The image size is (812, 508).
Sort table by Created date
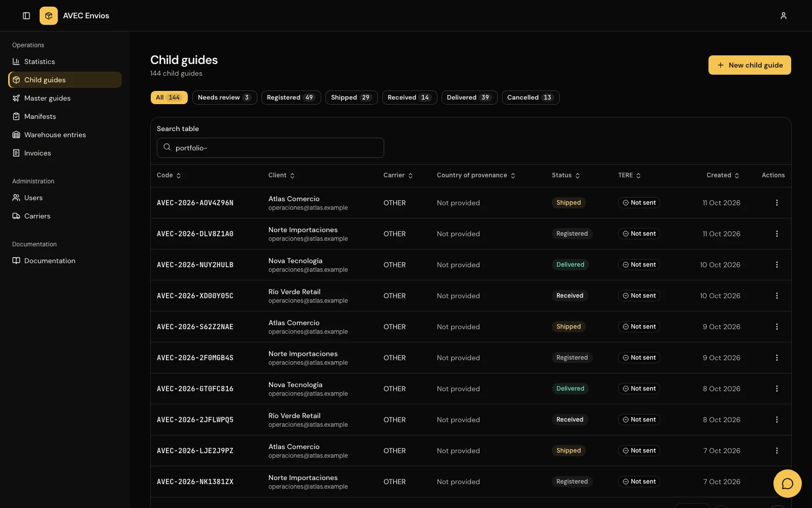tap(723, 175)
